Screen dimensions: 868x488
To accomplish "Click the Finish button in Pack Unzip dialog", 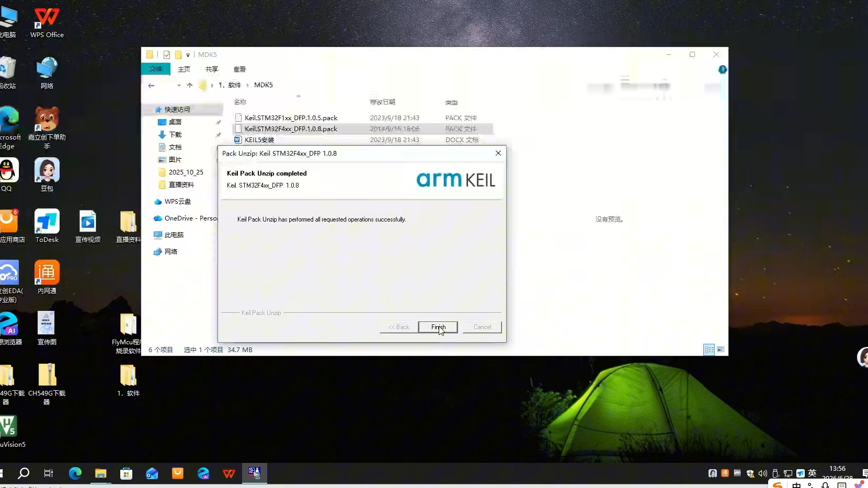I will 438,327.
